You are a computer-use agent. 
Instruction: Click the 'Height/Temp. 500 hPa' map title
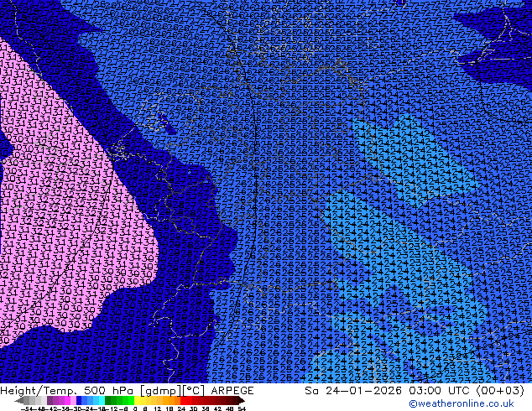click(x=68, y=391)
